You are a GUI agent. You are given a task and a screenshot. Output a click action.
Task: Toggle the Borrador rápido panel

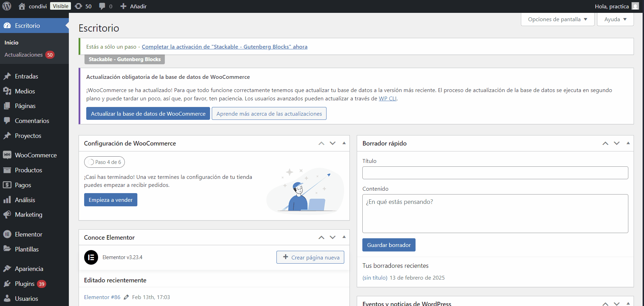(628, 143)
